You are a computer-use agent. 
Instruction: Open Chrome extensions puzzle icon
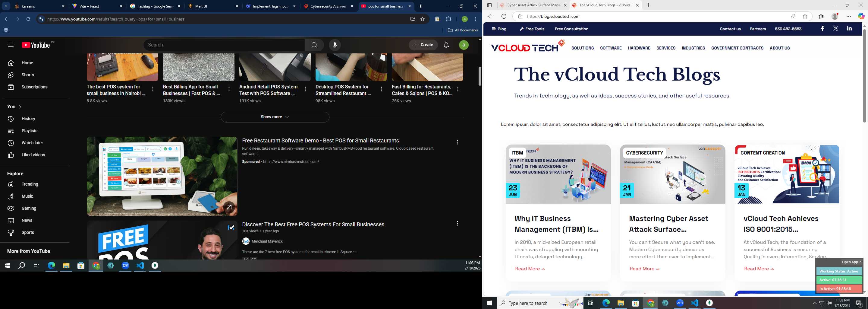pos(448,19)
